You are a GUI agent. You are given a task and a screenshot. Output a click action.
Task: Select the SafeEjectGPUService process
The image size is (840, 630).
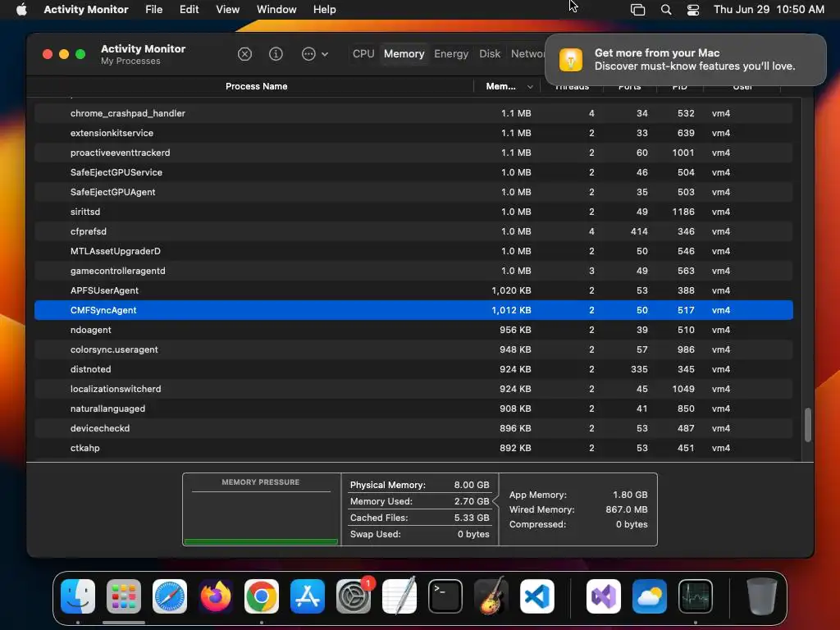coord(413,172)
